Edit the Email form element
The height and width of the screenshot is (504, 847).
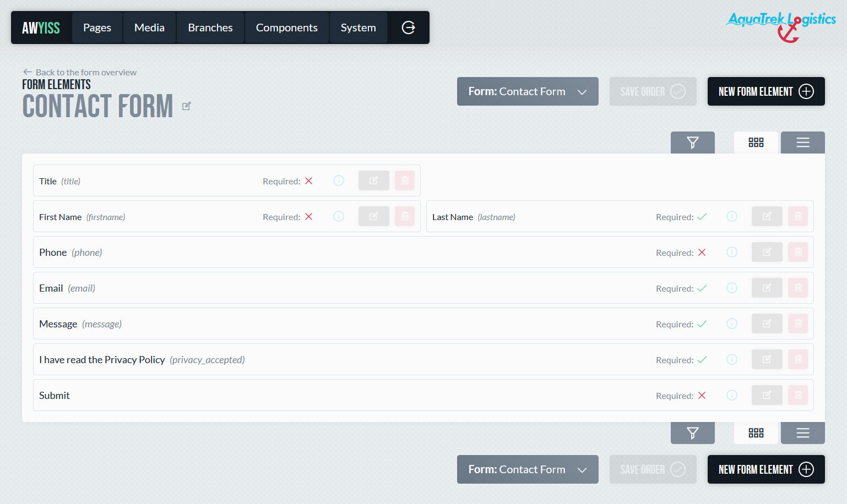click(766, 288)
